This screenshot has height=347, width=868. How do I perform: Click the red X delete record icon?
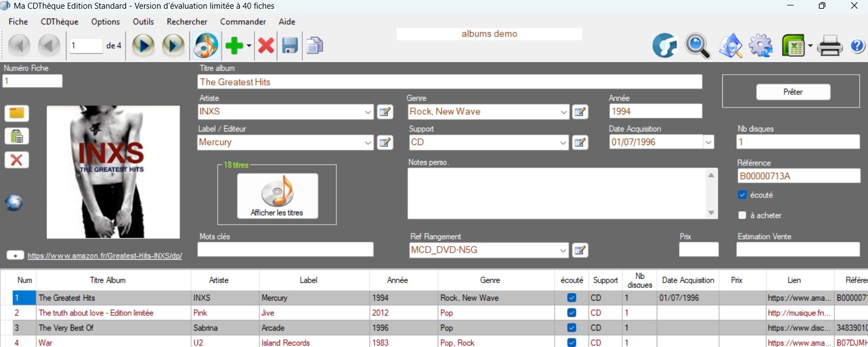pos(266,46)
